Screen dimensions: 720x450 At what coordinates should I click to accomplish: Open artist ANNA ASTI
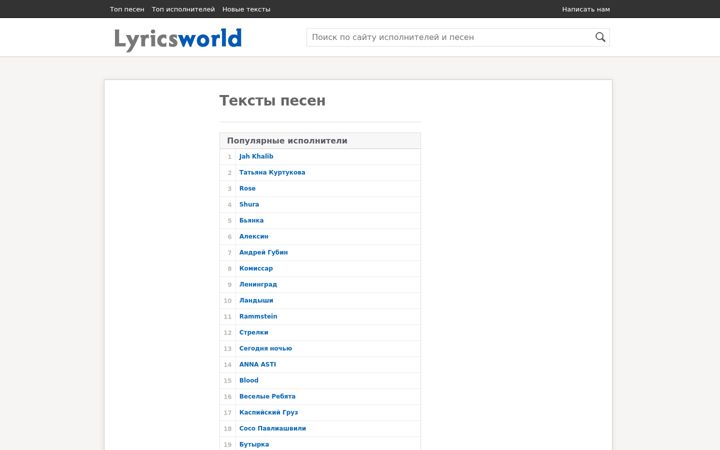coord(258,365)
